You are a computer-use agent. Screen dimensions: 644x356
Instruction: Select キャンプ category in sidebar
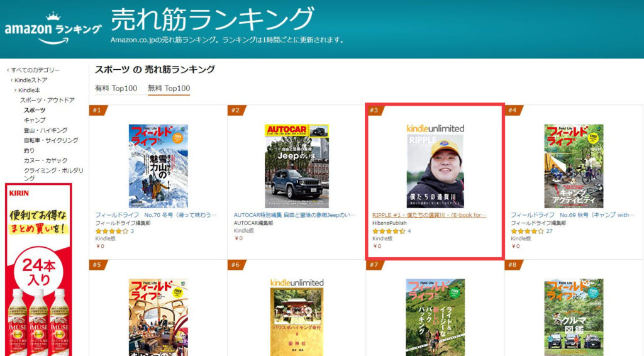(x=35, y=120)
